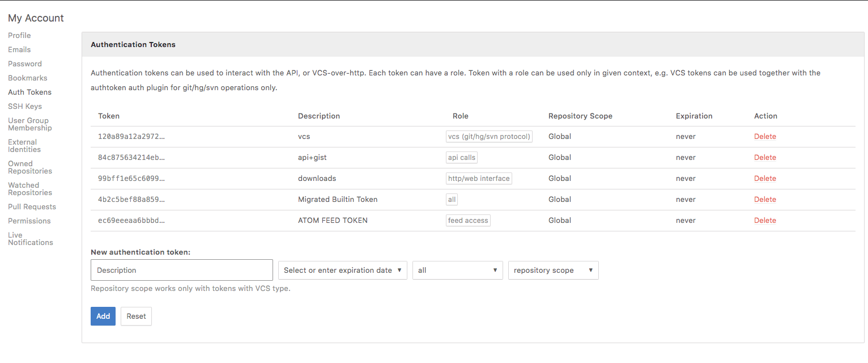
Task: Open the expiration date dropdown
Action: pos(342,270)
